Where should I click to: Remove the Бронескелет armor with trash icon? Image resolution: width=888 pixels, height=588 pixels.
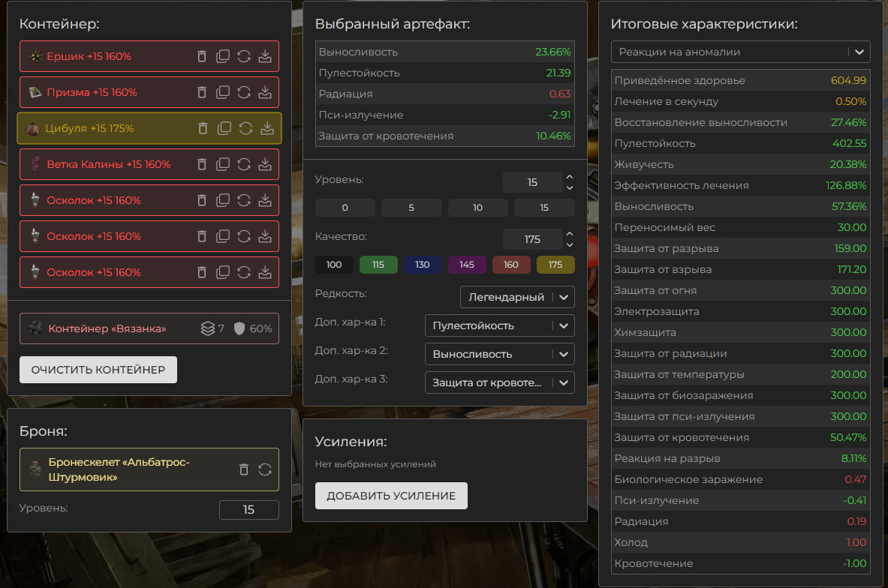pos(243,469)
